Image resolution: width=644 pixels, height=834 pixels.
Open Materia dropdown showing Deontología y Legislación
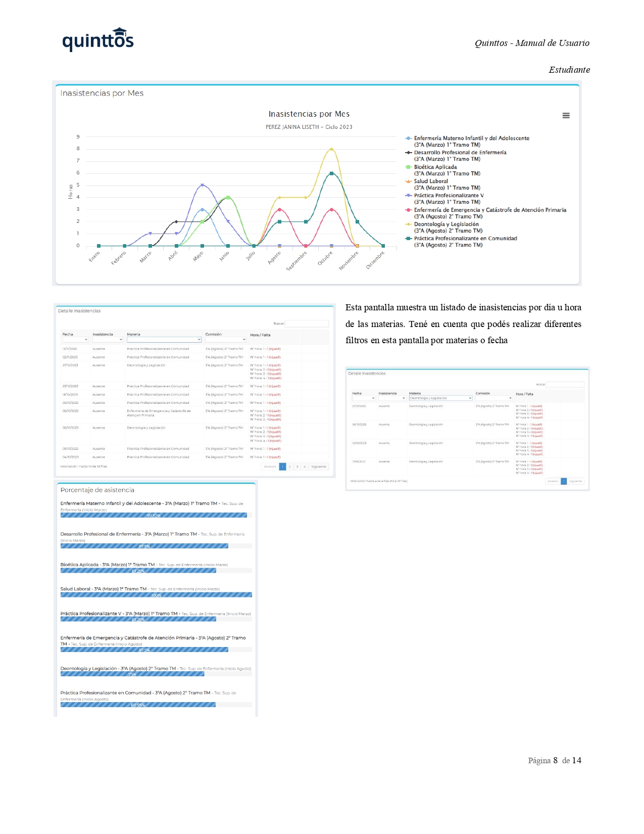440,398
